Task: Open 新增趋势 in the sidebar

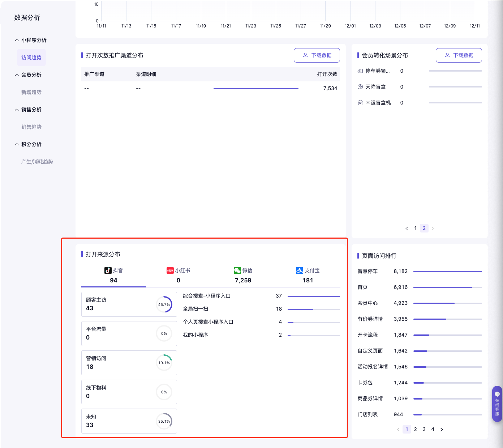Action: tap(31, 92)
